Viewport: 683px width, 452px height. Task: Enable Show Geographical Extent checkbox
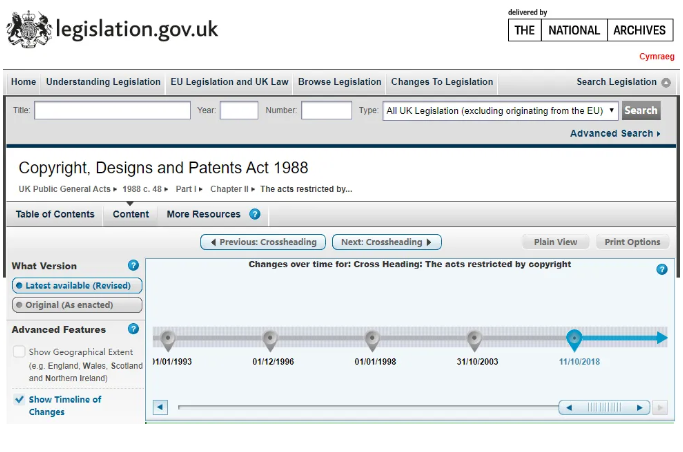click(x=19, y=352)
